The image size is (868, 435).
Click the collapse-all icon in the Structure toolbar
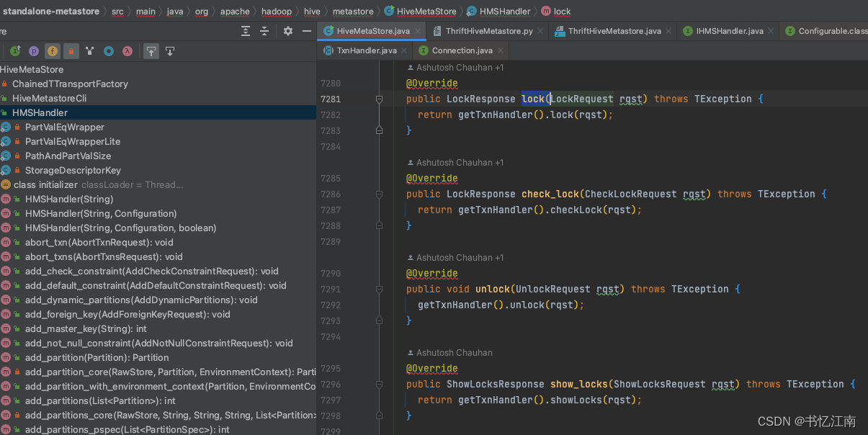click(264, 31)
